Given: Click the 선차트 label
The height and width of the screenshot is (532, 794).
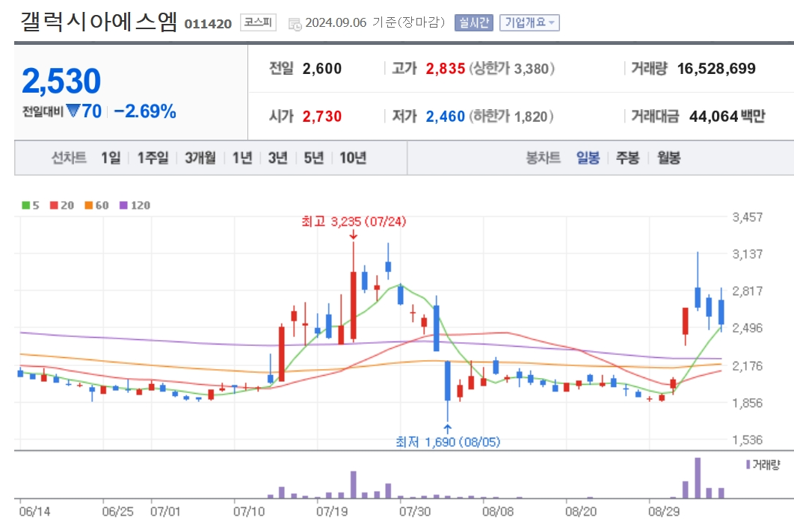Looking at the screenshot, I should point(69,158).
